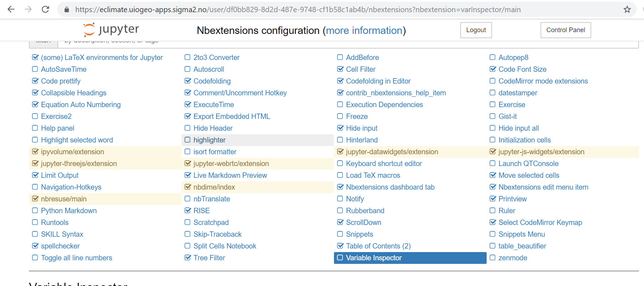Check the 2to3 Converter checkbox

187,57
